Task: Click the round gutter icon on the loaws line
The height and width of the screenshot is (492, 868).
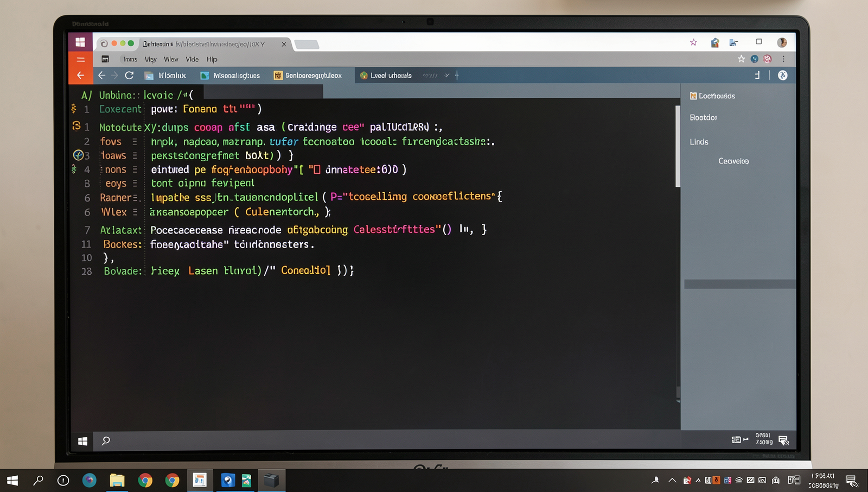Action: (x=78, y=155)
